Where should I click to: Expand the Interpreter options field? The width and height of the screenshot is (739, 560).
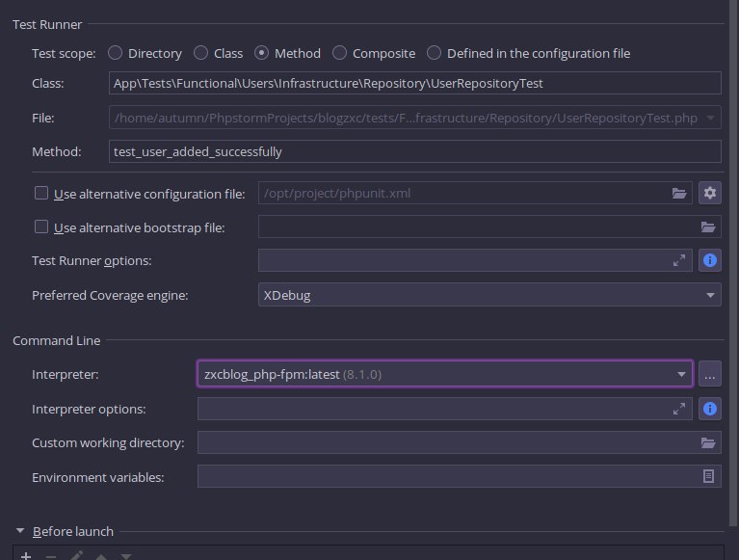[x=679, y=409]
